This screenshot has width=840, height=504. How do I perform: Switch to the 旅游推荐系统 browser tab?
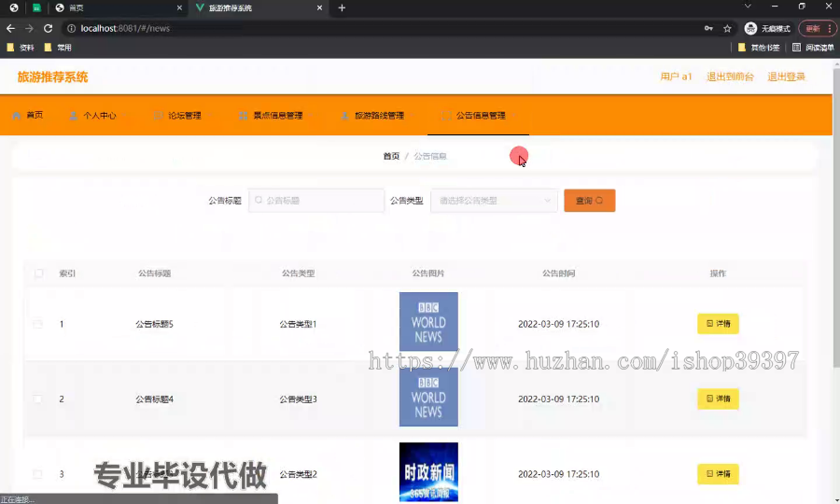(x=258, y=7)
